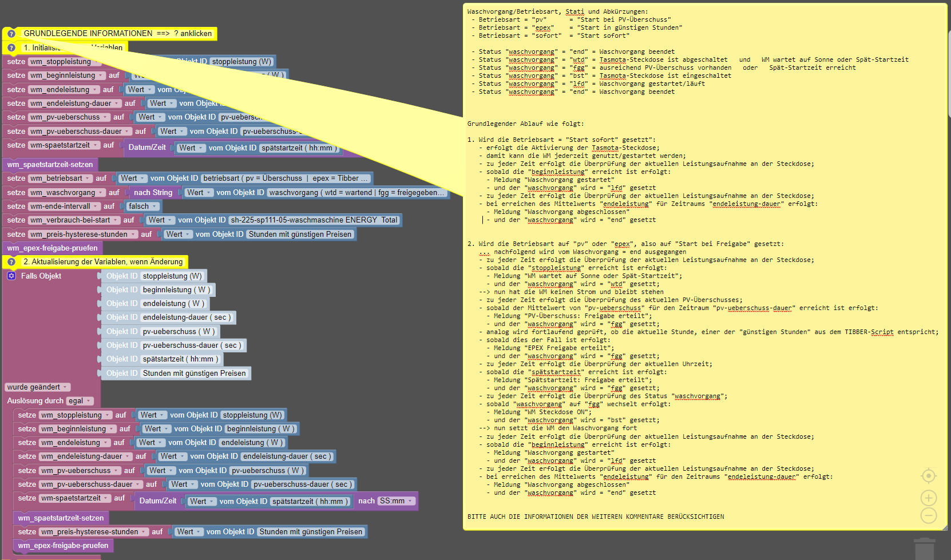Open the gear mutator icon on Falls Objekt
Image resolution: width=951 pixels, height=560 pixels.
click(11, 276)
